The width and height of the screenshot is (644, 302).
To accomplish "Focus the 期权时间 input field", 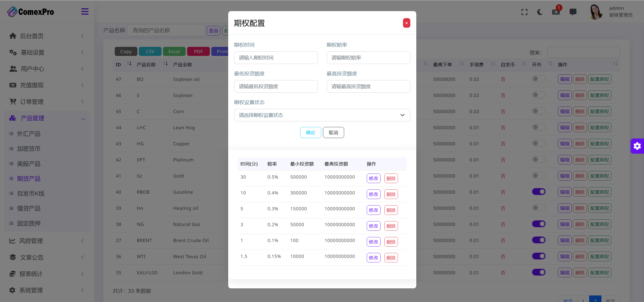I will pos(276,58).
